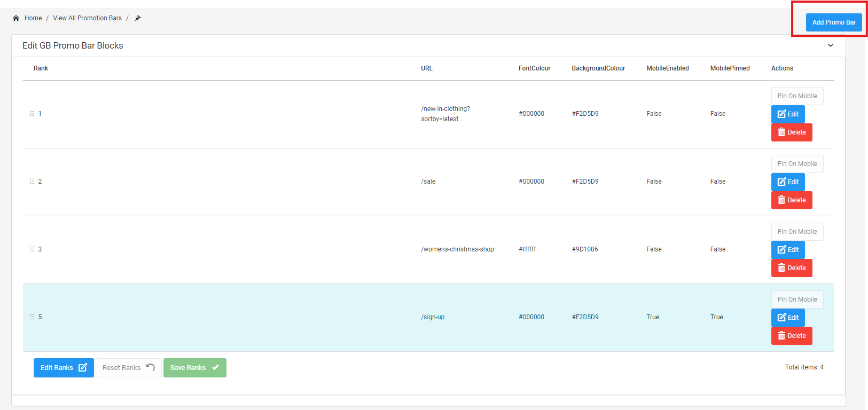Go to View All Promotion Bars
The height and width of the screenshot is (410, 868).
88,18
